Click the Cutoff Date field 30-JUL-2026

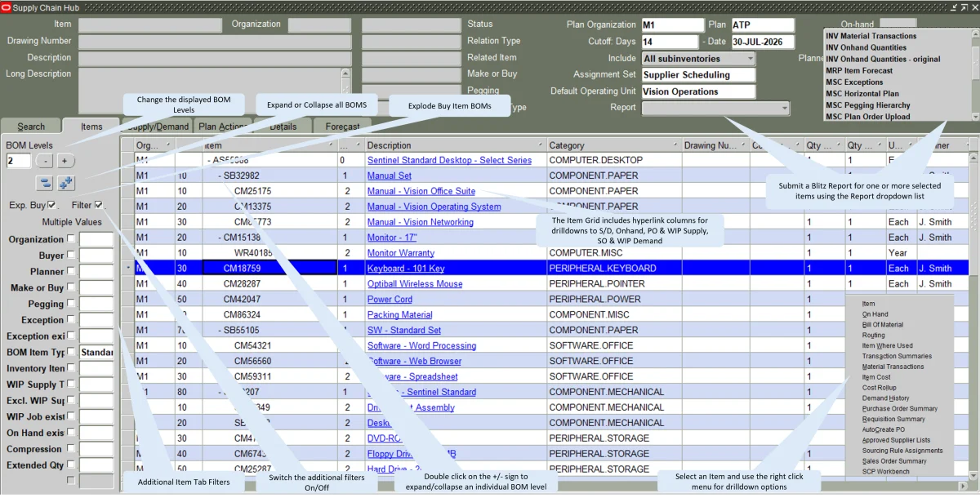pos(762,42)
